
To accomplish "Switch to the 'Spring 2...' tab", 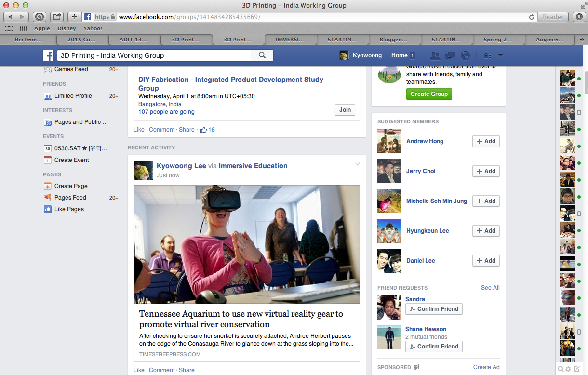I will click(498, 40).
